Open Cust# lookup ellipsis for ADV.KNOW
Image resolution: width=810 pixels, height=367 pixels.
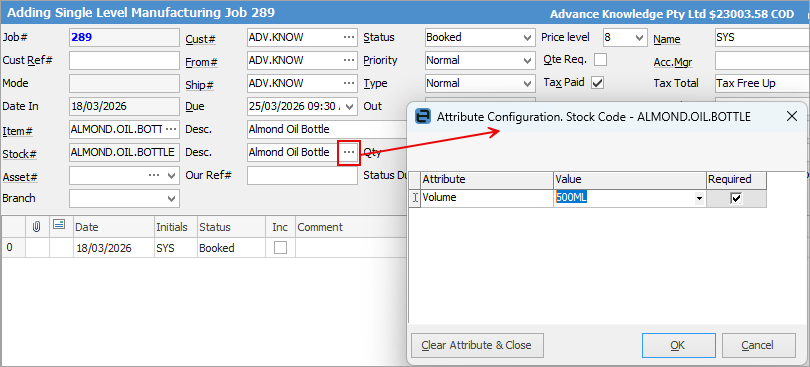click(349, 37)
